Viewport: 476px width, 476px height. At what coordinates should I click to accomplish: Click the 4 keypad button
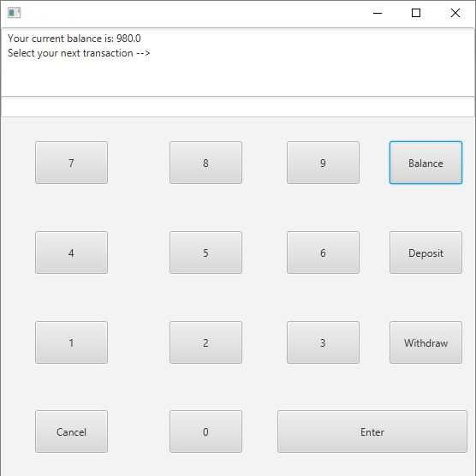(x=71, y=253)
